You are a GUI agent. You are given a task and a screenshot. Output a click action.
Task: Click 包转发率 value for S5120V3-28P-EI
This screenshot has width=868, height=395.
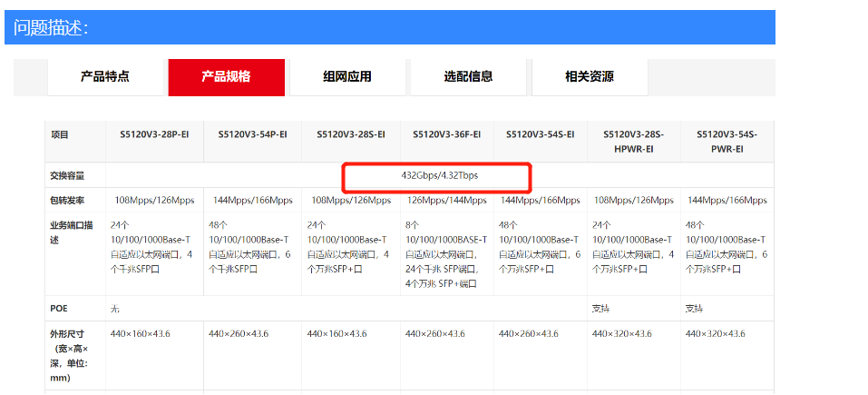click(x=154, y=200)
